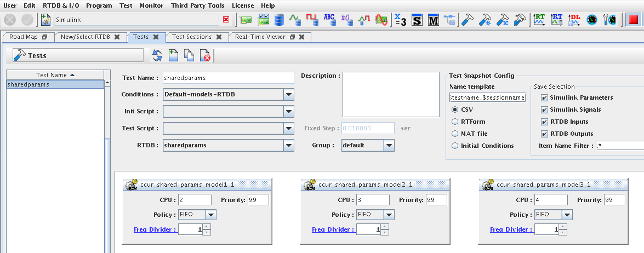Open the database RTDB toolbar icon
Screen dimensions: 644x253
[280, 20]
